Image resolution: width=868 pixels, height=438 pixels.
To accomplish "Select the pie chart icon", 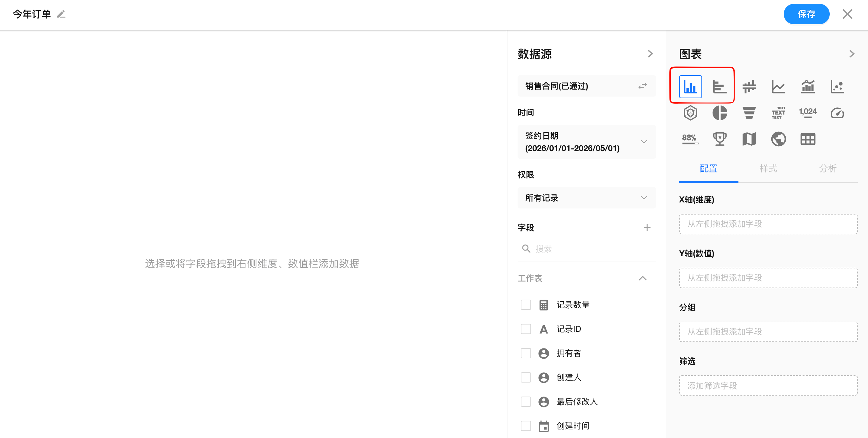I will (719, 113).
